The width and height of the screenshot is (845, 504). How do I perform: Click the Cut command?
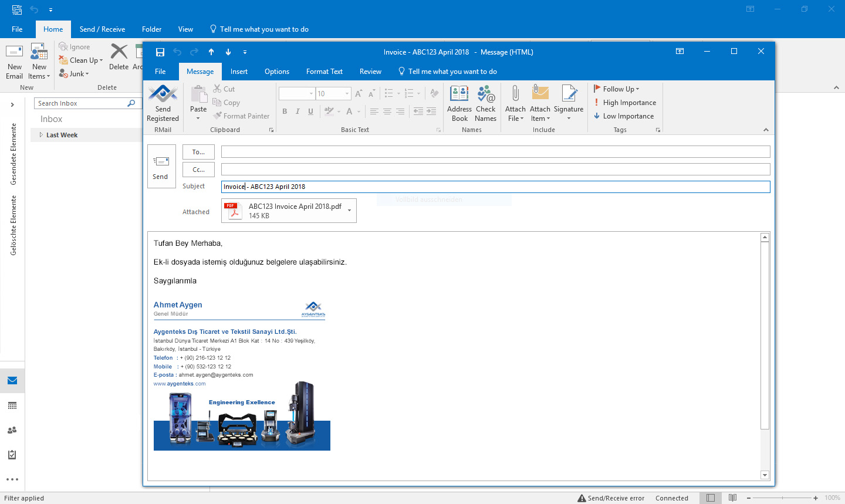tap(224, 89)
